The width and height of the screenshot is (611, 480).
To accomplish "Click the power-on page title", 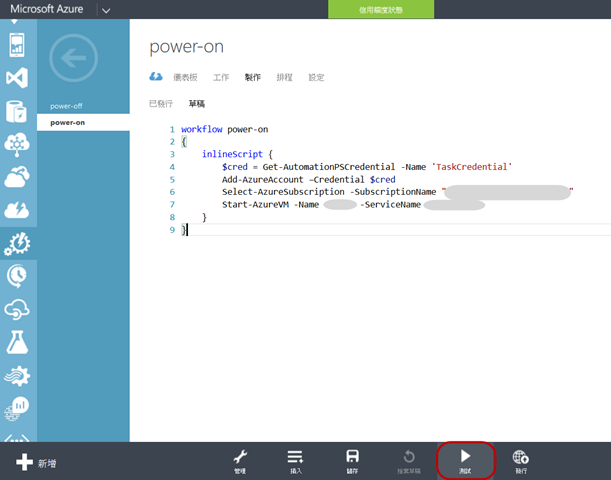I will pyautogui.click(x=186, y=47).
